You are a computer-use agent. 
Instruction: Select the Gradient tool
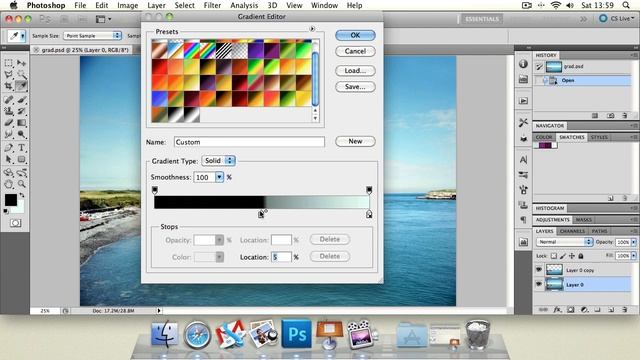click(x=21, y=122)
